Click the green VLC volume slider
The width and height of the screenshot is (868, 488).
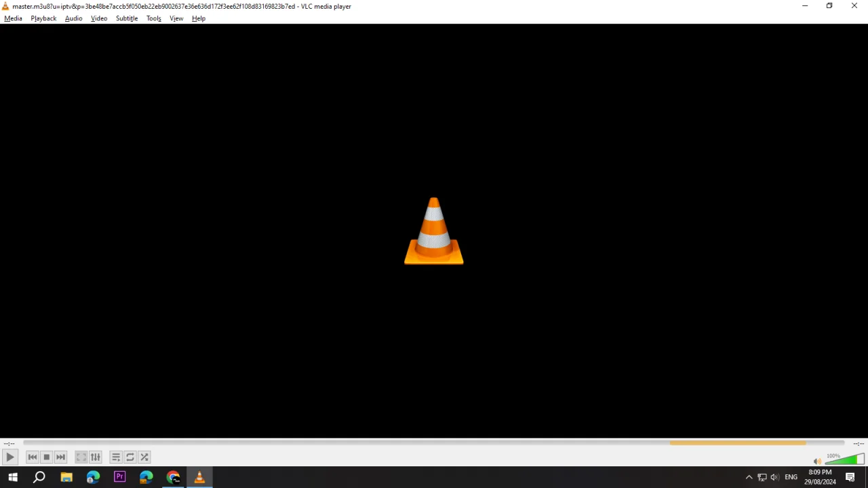pos(844,460)
